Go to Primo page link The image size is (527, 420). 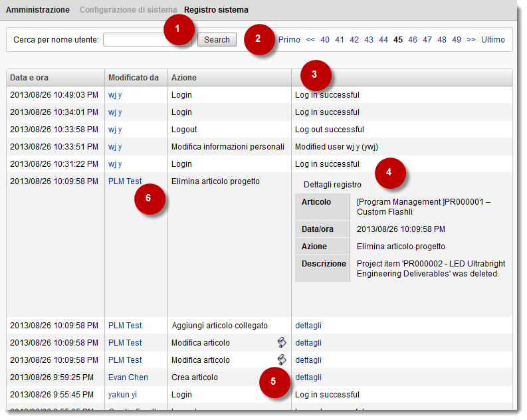pyautogui.click(x=289, y=40)
